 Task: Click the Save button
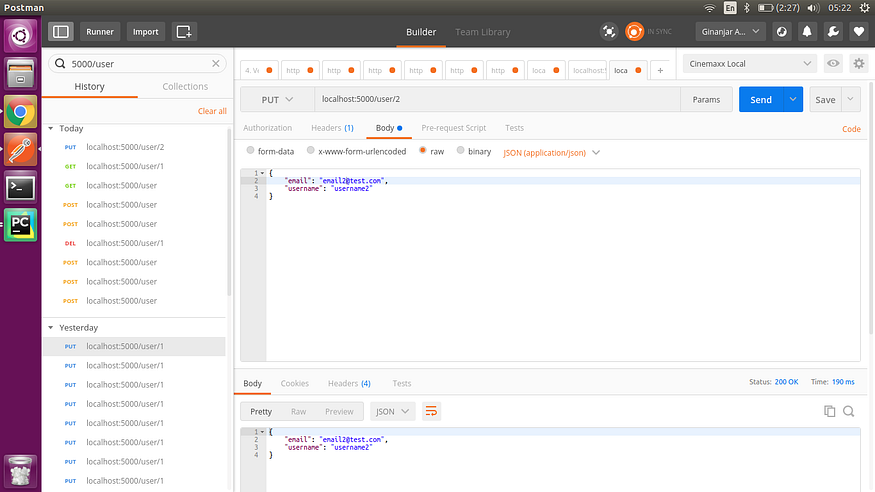(x=825, y=99)
